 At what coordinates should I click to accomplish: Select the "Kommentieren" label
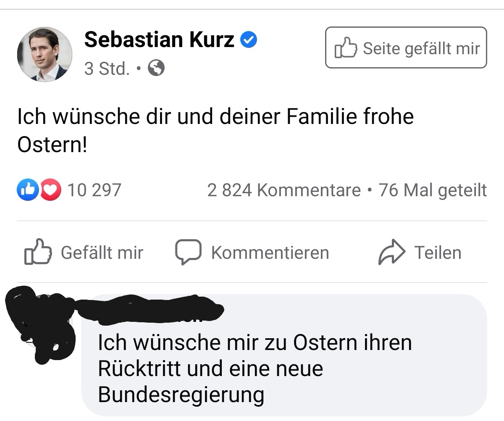270,253
